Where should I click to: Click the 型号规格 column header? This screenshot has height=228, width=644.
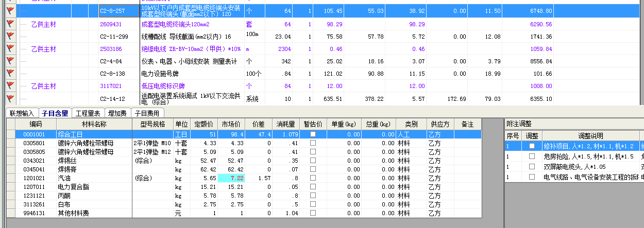pos(153,124)
